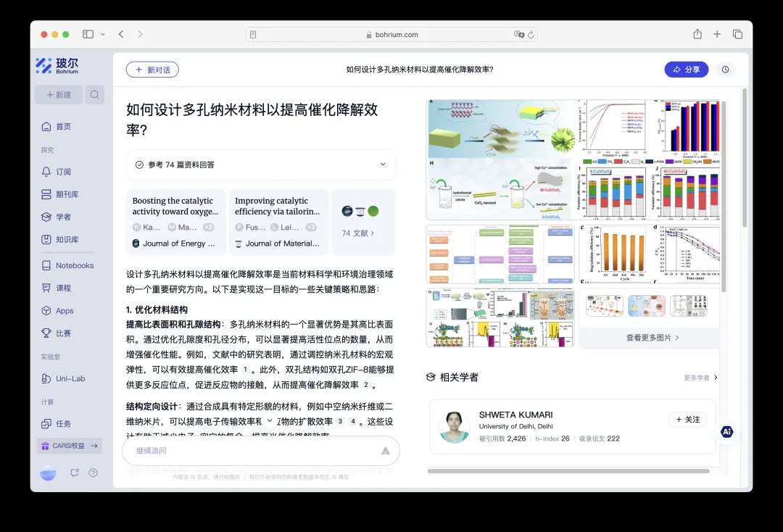
Task: Start a 新对话 conversation
Action: tap(152, 70)
